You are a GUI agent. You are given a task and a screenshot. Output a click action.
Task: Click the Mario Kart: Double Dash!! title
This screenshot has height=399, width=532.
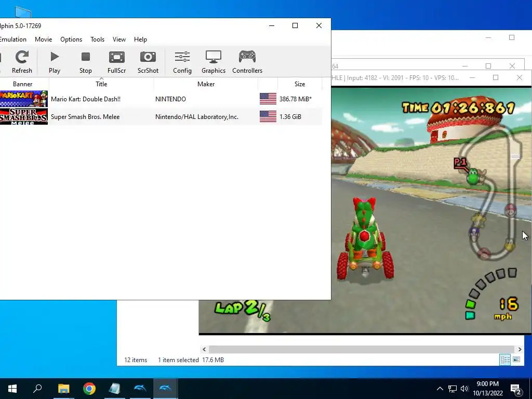86,99
